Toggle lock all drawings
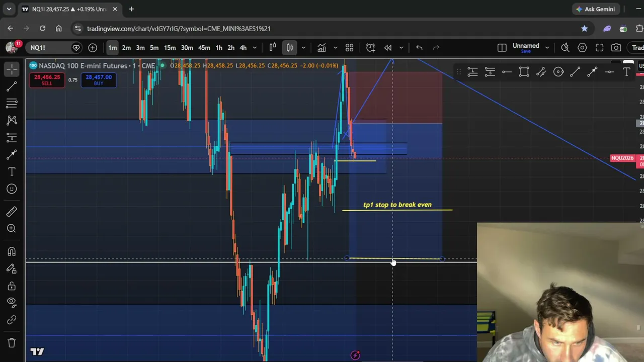This screenshot has width=644, height=362. [12, 286]
